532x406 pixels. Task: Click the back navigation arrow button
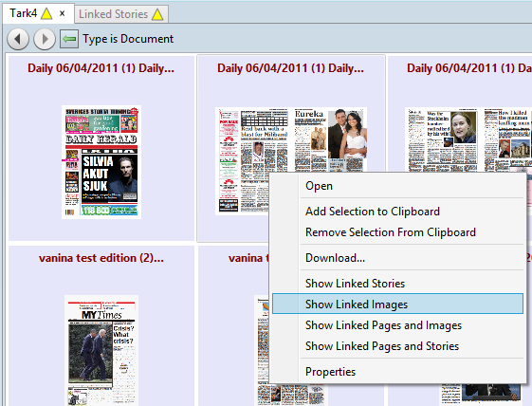tap(18, 39)
